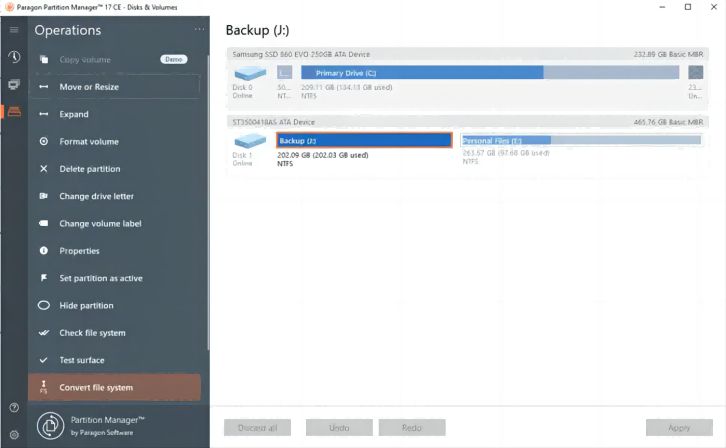Click the 202.09 GB (202.03 GB used) text
726x448 pixels.
[323, 155]
